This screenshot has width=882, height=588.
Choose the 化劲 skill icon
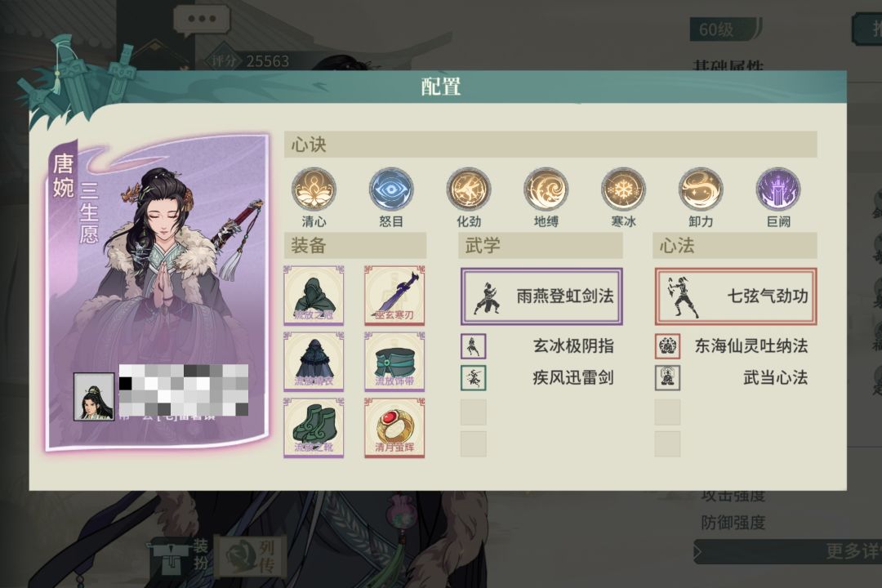pyautogui.click(x=469, y=189)
